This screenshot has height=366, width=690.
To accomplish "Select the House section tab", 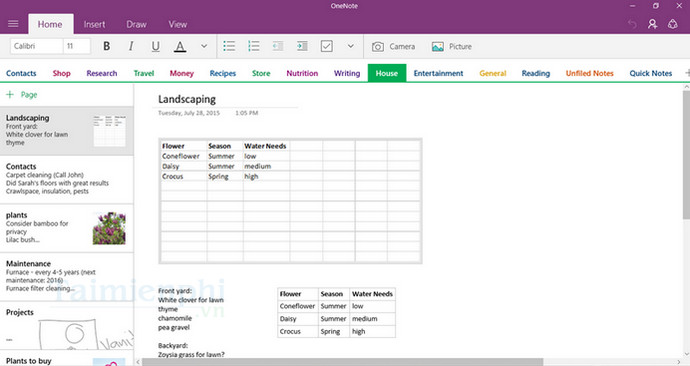I will pyautogui.click(x=387, y=73).
